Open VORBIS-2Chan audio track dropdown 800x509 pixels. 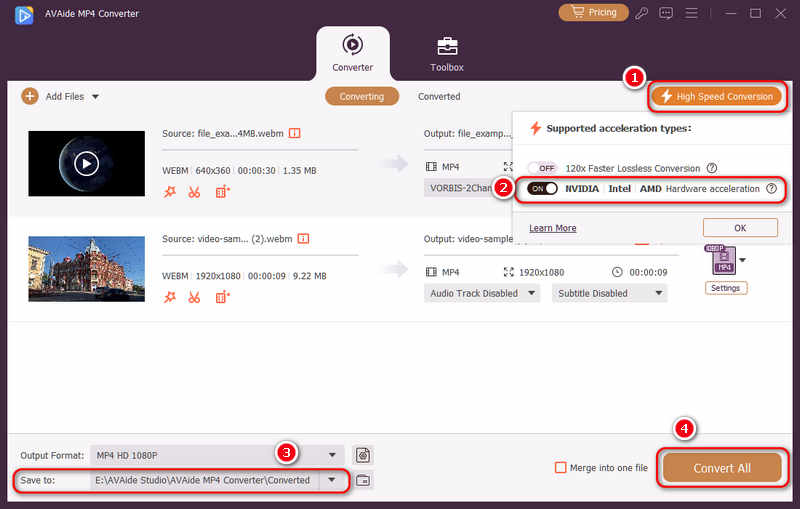459,188
